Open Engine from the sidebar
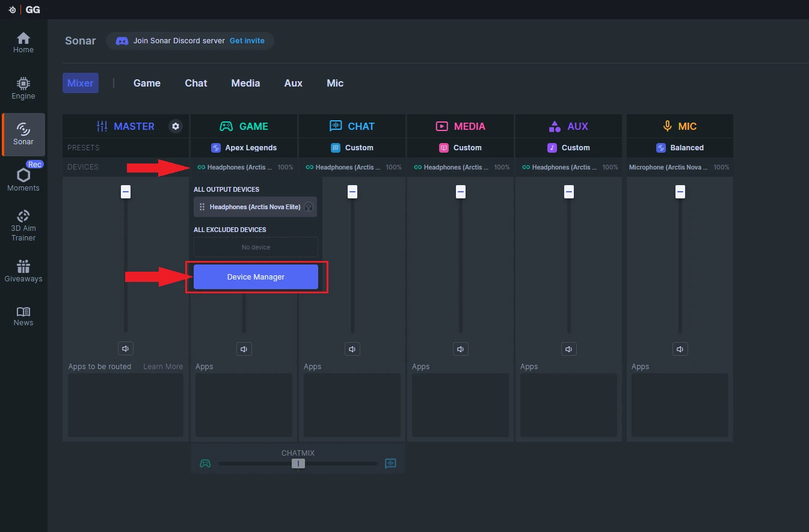809x532 pixels. [x=23, y=88]
